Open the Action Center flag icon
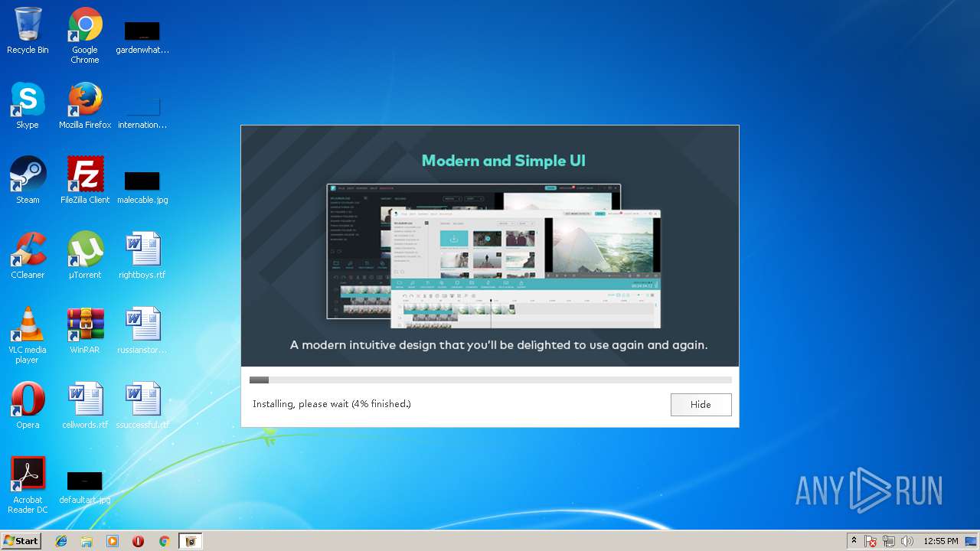The image size is (980, 551). pos(871,541)
